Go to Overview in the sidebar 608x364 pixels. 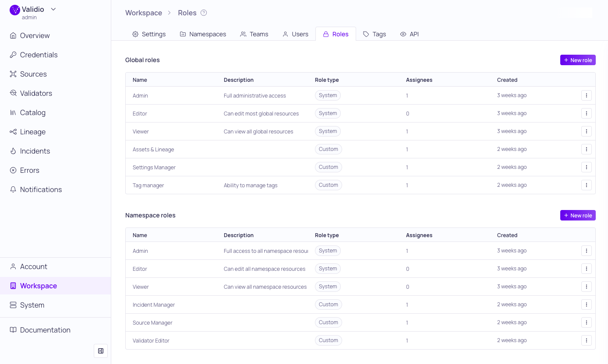(x=55, y=35)
